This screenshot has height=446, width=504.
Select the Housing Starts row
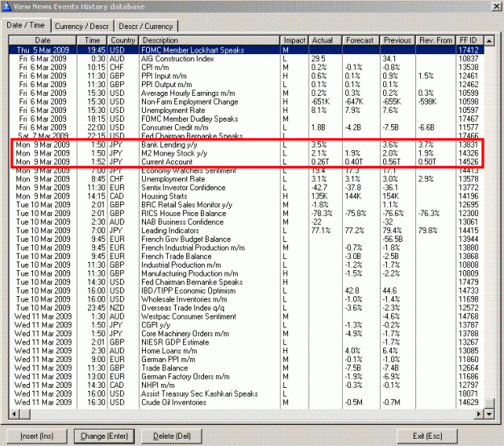(x=247, y=196)
